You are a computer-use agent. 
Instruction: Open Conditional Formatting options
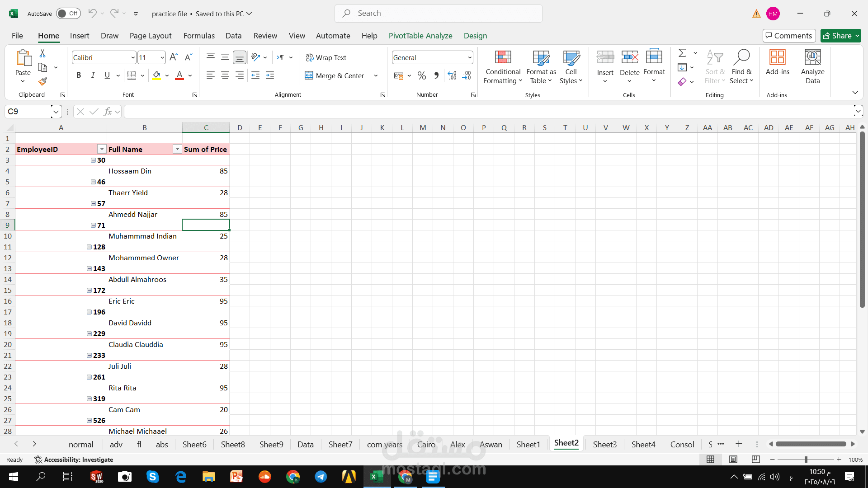click(503, 67)
